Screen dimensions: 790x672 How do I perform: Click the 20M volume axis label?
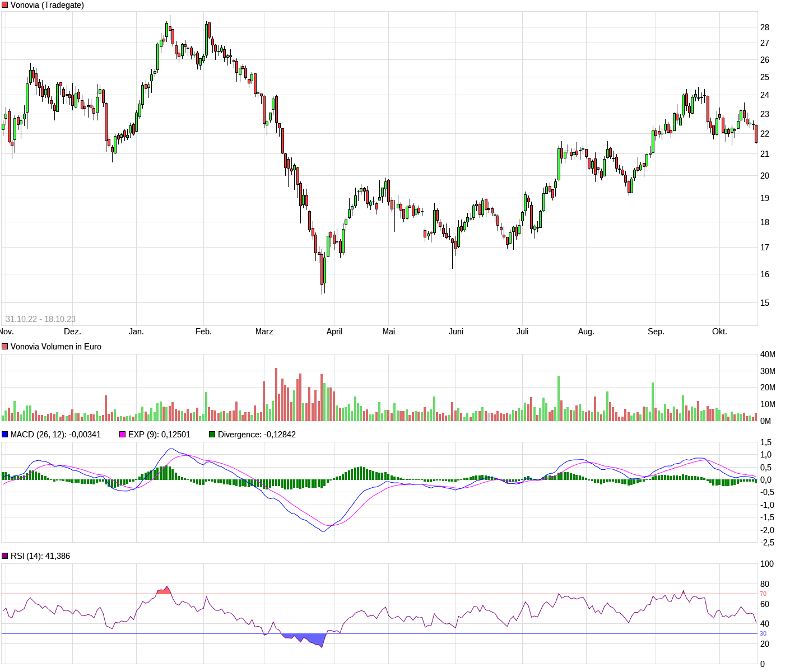click(x=768, y=388)
